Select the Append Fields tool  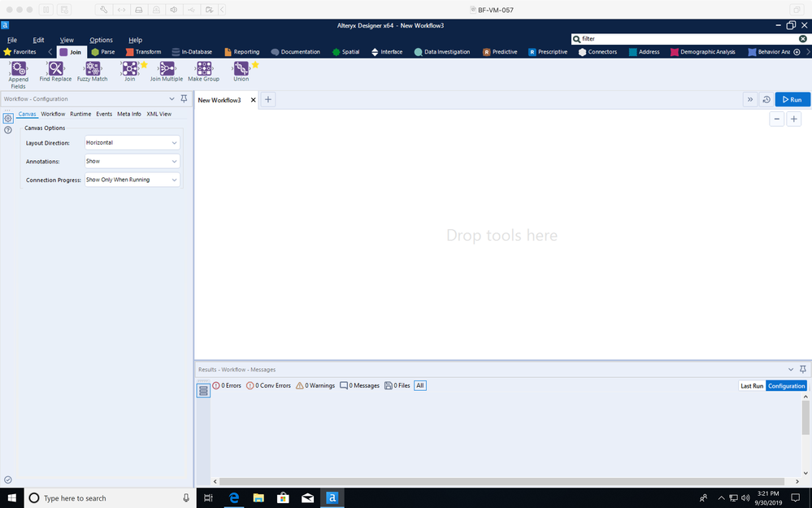point(19,74)
